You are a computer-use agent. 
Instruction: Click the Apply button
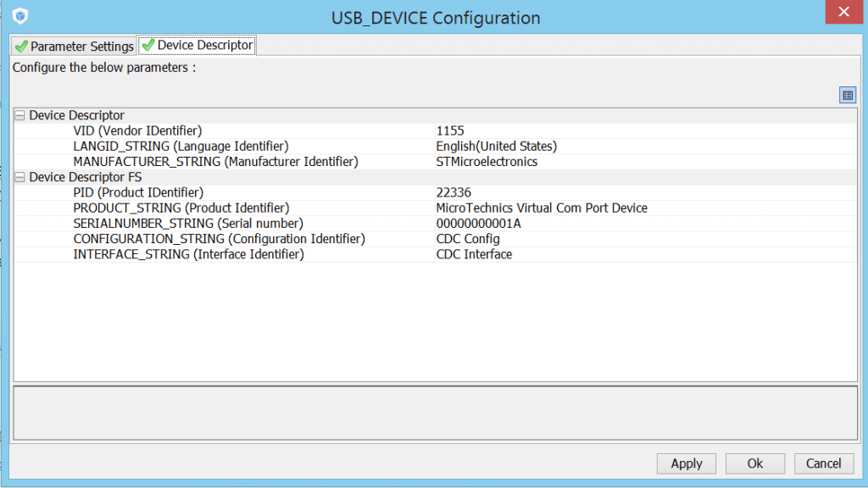686,463
